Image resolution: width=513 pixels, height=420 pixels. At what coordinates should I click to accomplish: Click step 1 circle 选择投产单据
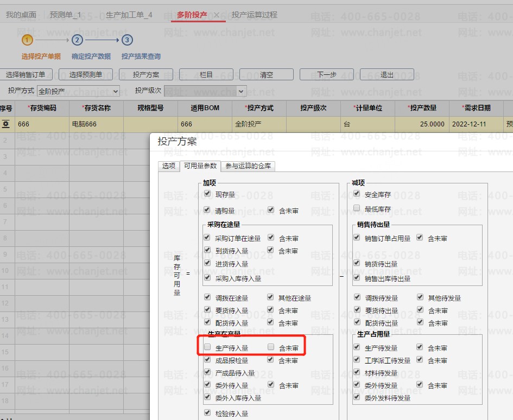coord(27,40)
